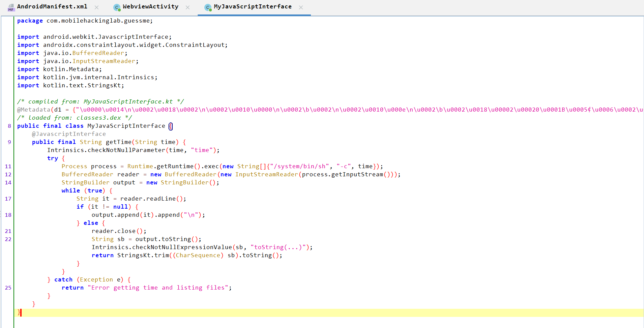
Task: Click the highlighted closing brace line
Action: [19, 312]
